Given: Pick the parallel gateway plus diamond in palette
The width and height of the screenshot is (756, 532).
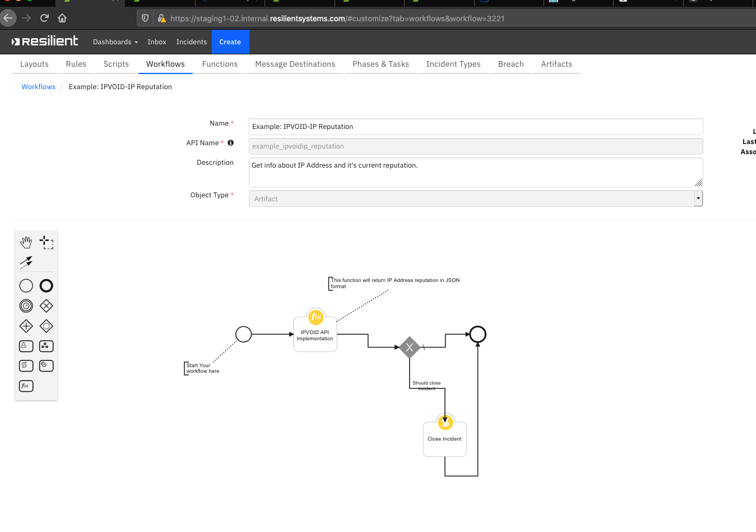Looking at the screenshot, I should click(x=26, y=326).
